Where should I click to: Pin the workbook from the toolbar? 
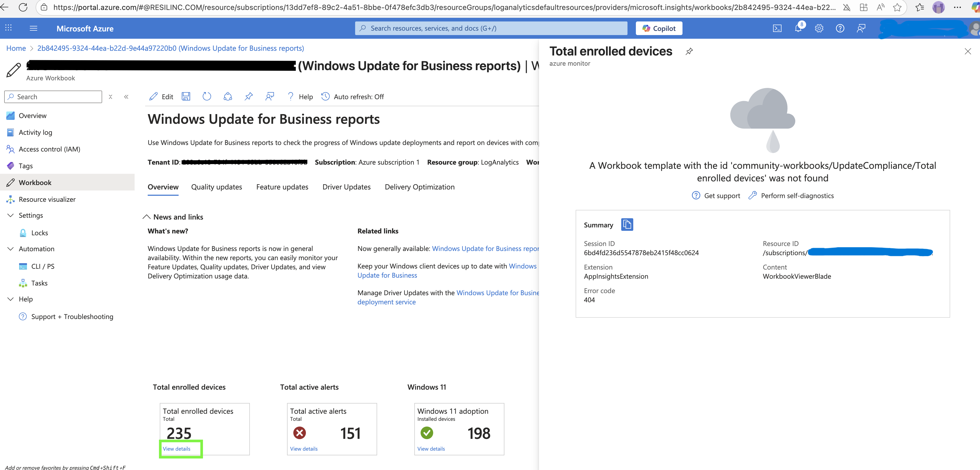pyautogui.click(x=249, y=96)
